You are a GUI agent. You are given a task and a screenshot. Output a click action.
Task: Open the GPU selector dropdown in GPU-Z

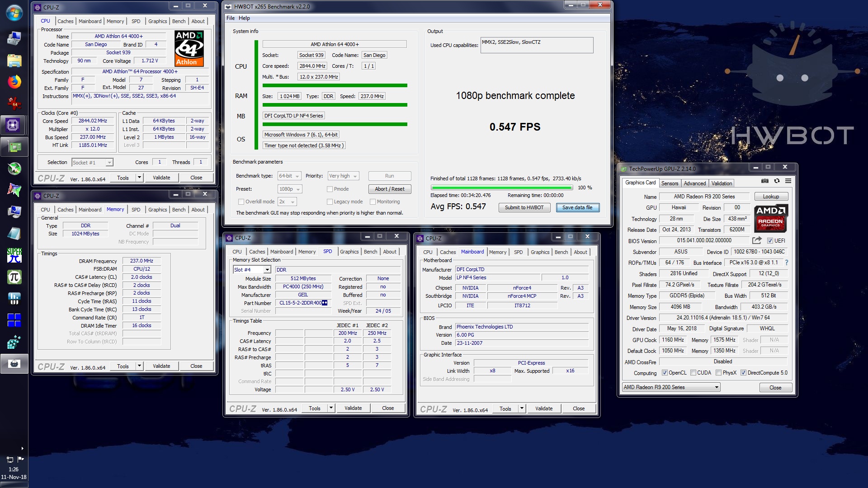(671, 387)
